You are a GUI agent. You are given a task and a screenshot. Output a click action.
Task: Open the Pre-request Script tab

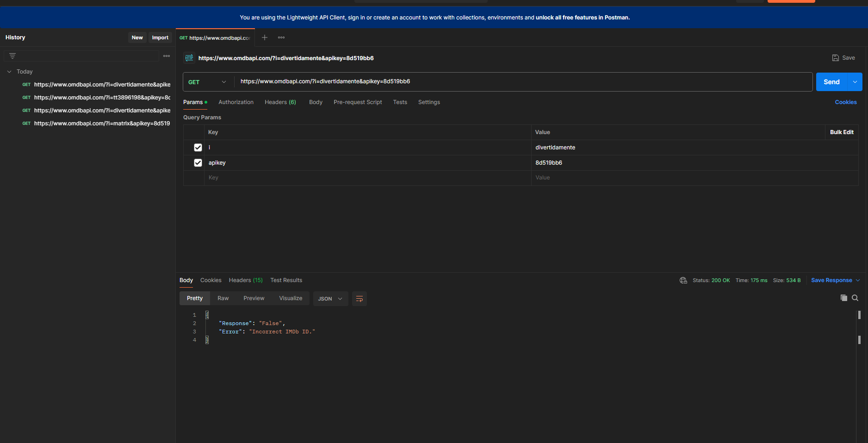358,102
